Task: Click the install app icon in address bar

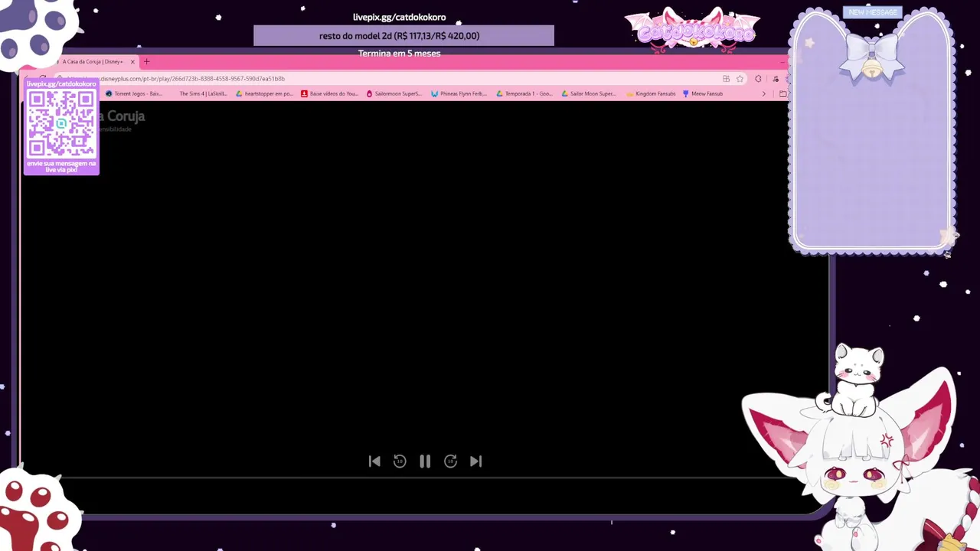Action: tap(726, 78)
